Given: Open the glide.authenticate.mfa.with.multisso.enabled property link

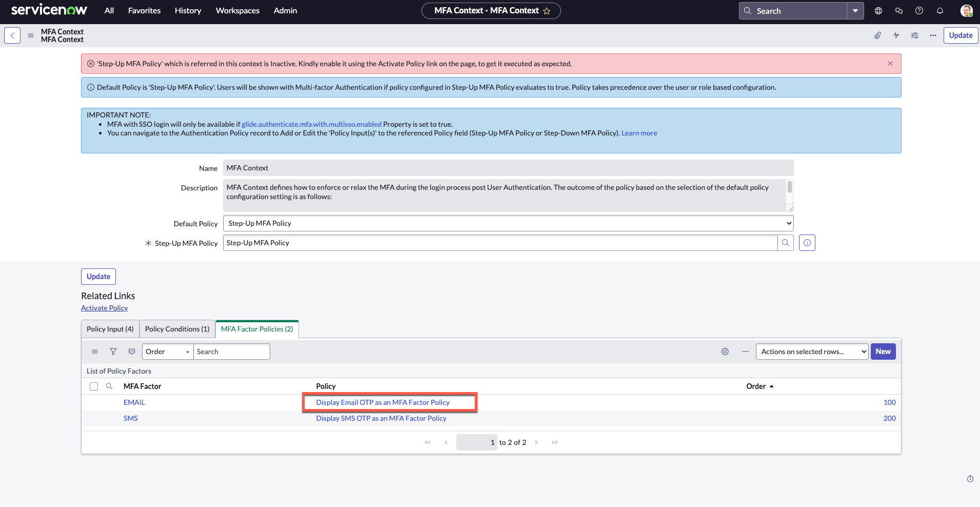Looking at the screenshot, I should point(312,124).
